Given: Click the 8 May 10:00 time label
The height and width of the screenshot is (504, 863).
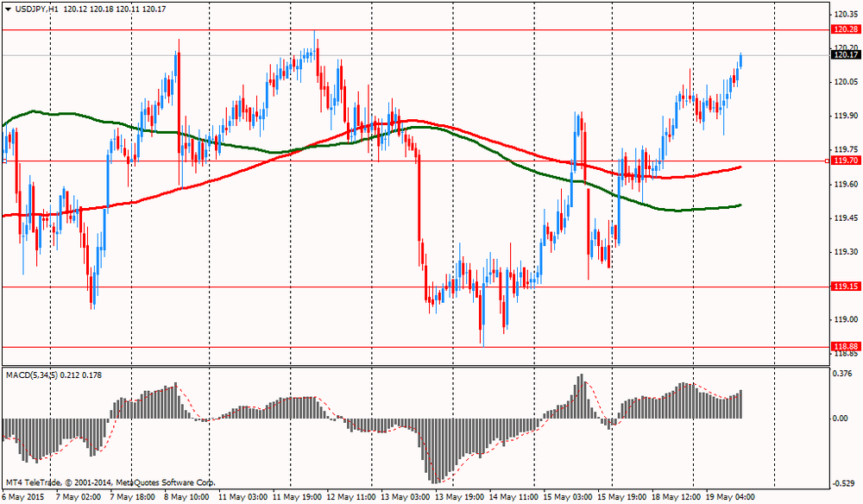Looking at the screenshot, I should click(186, 497).
